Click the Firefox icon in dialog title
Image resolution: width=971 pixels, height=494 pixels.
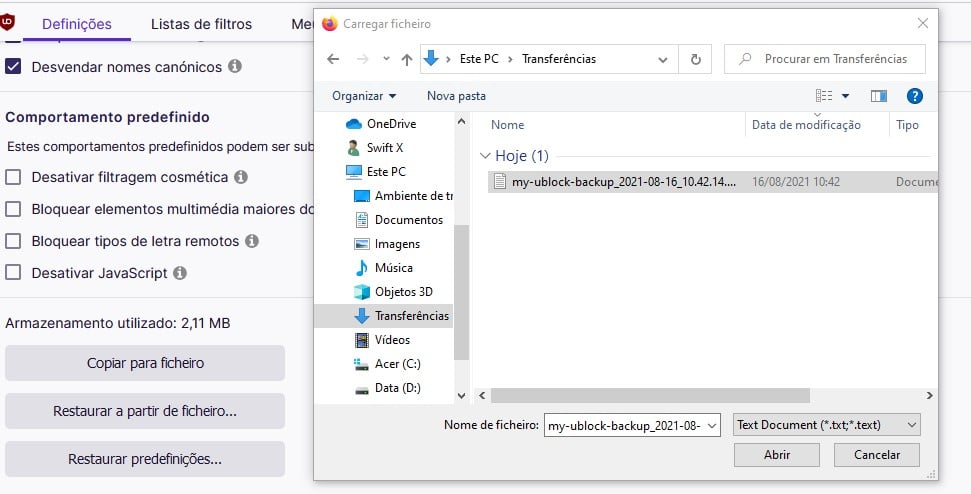[329, 24]
